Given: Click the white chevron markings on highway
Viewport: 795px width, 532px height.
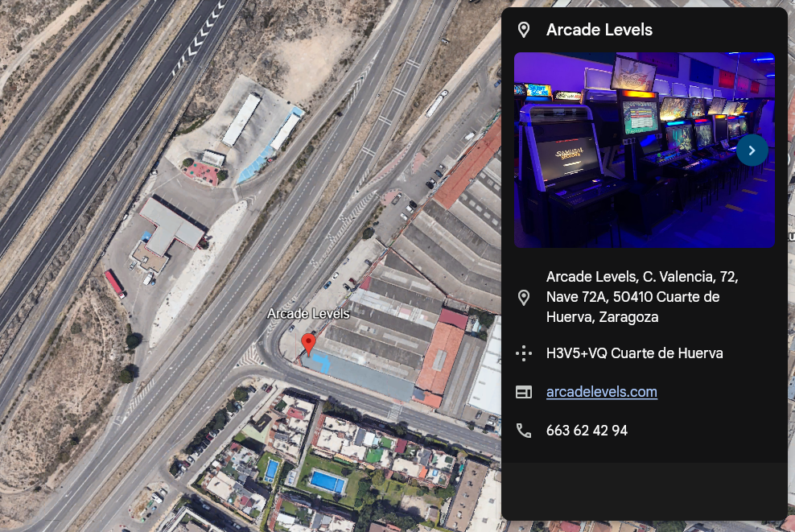Looking at the screenshot, I should (201, 36).
